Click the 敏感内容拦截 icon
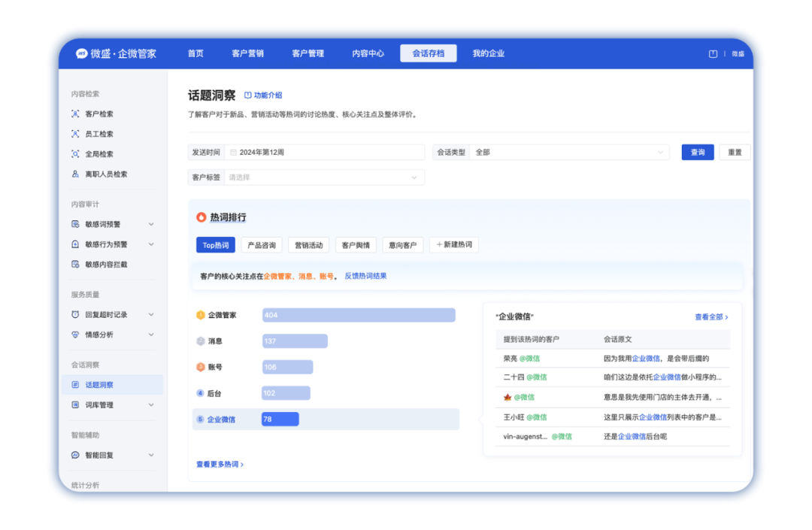The width and height of the screenshot is (812, 530). click(76, 265)
